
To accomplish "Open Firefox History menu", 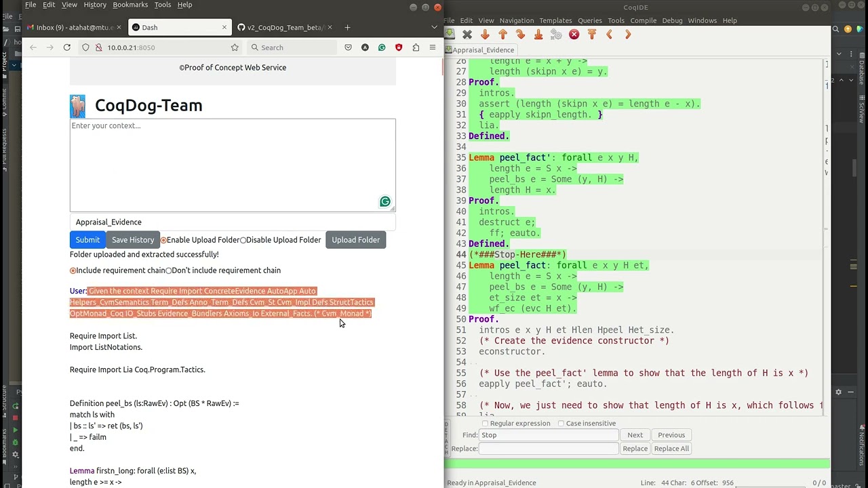I will click(x=95, y=5).
